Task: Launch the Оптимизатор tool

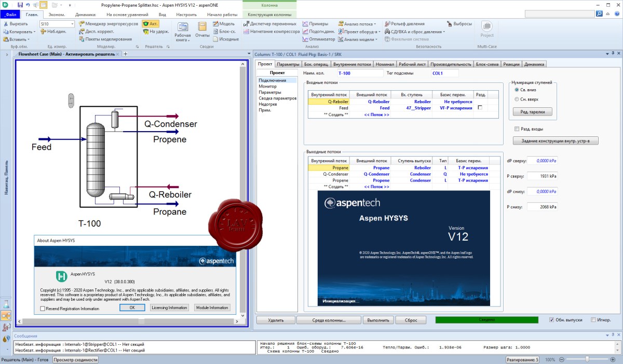Action: pos(318,39)
